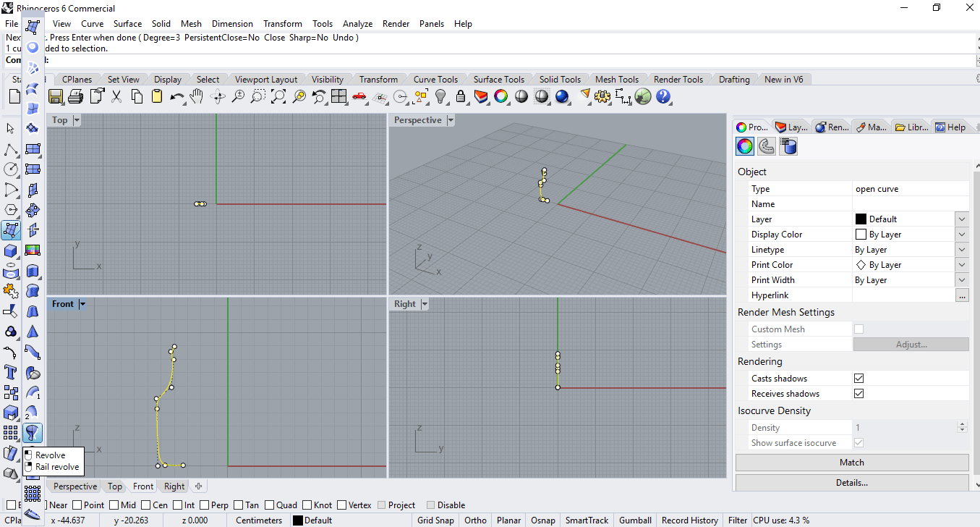Click the Copy icon in toolbar
The width and height of the screenshot is (980, 527).
pyautogui.click(x=137, y=96)
